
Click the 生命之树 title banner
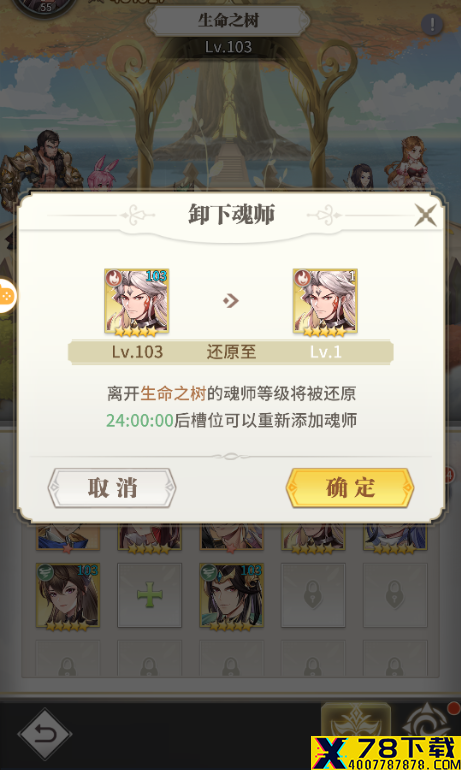(x=228, y=21)
